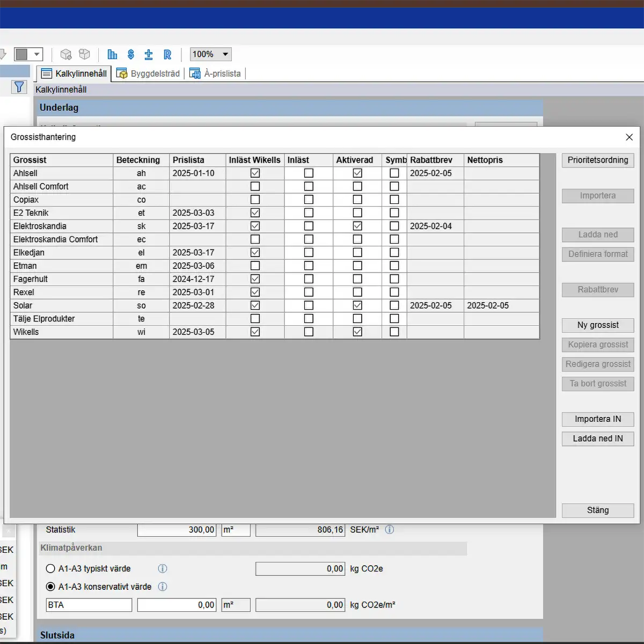Open the gray color box dropdown arrow
The height and width of the screenshot is (644, 644).
(36, 54)
